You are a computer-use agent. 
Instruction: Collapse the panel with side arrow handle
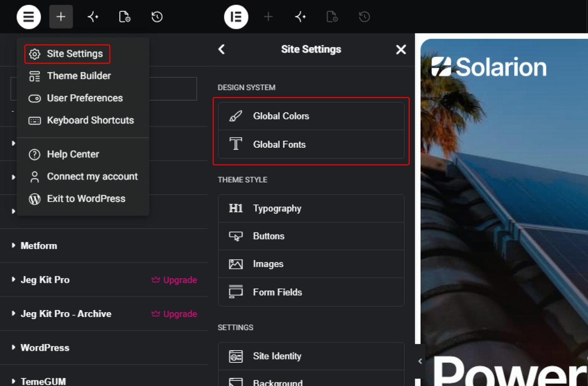click(x=420, y=361)
